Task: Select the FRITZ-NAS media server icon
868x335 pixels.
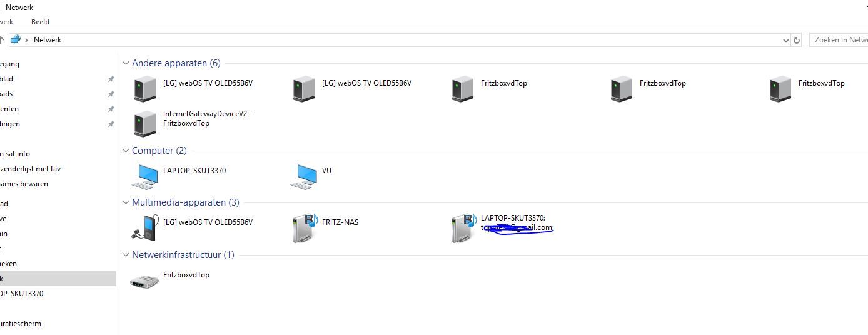Action: tap(303, 228)
